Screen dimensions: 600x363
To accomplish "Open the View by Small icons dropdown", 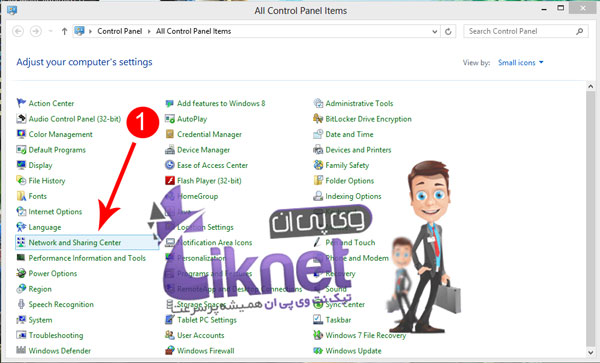I will [520, 62].
